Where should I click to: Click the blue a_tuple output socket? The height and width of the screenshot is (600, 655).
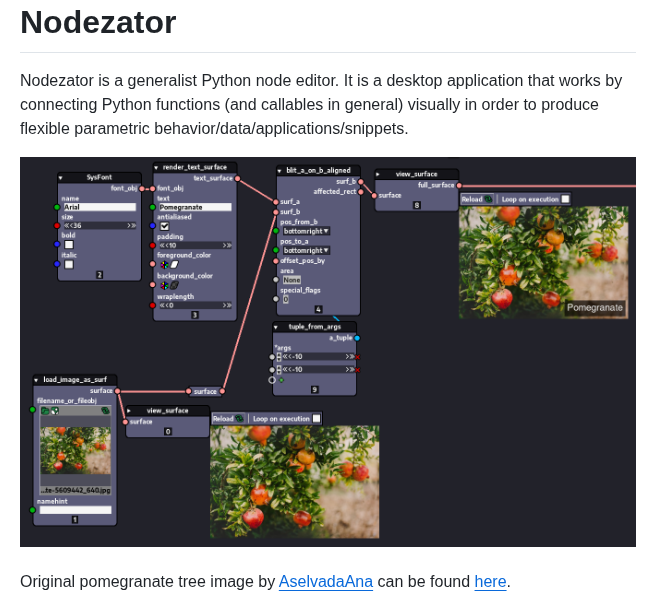click(x=357, y=338)
